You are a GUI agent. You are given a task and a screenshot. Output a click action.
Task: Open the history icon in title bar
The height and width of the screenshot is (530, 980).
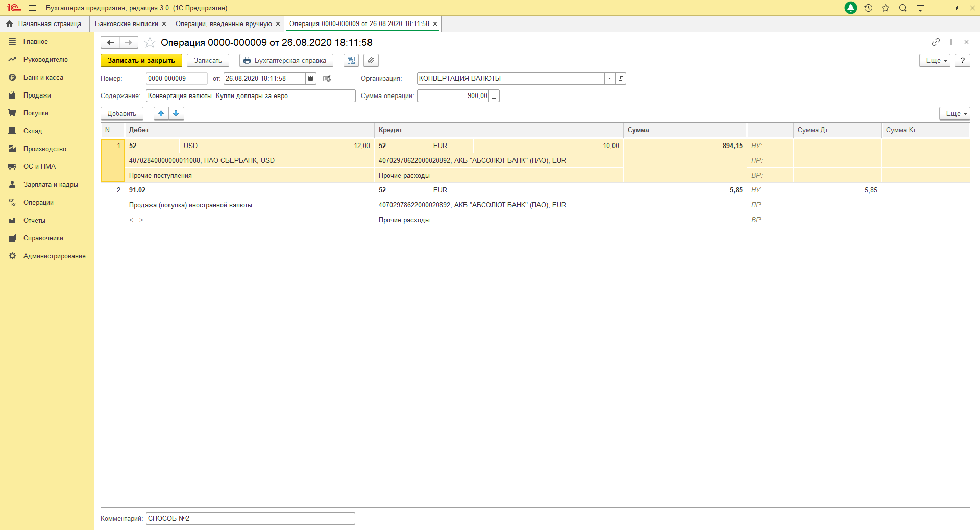[x=868, y=8]
